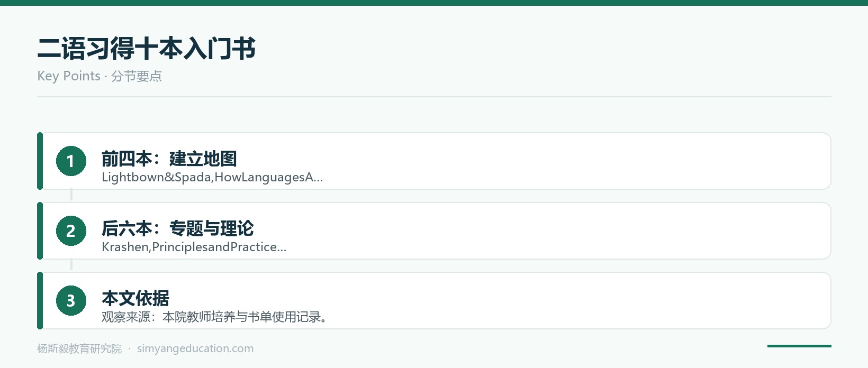
Task: Select the heading 本文依据
Action: click(135, 298)
